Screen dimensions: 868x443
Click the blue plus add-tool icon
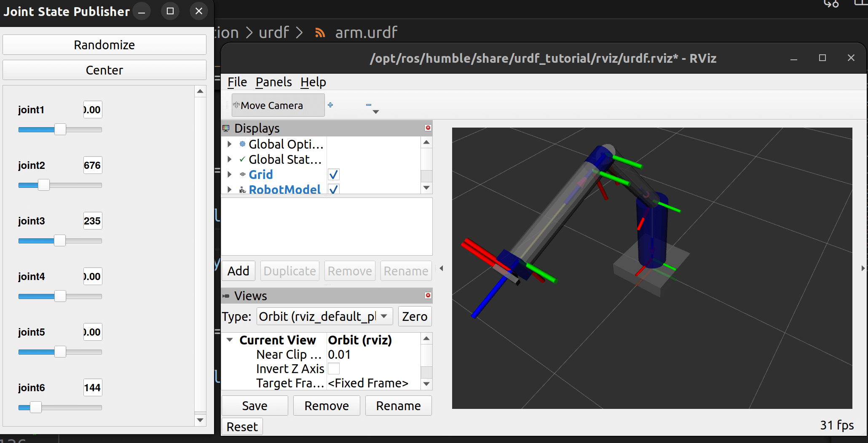[330, 105]
